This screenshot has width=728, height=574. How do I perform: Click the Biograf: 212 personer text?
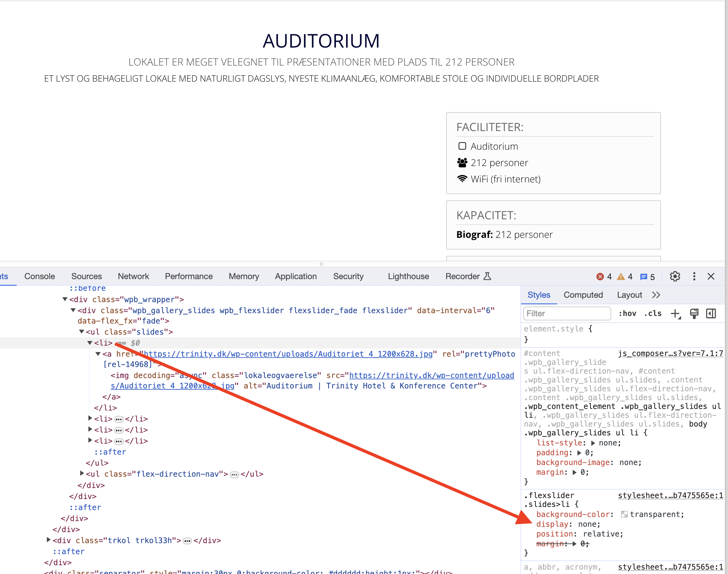coord(504,234)
